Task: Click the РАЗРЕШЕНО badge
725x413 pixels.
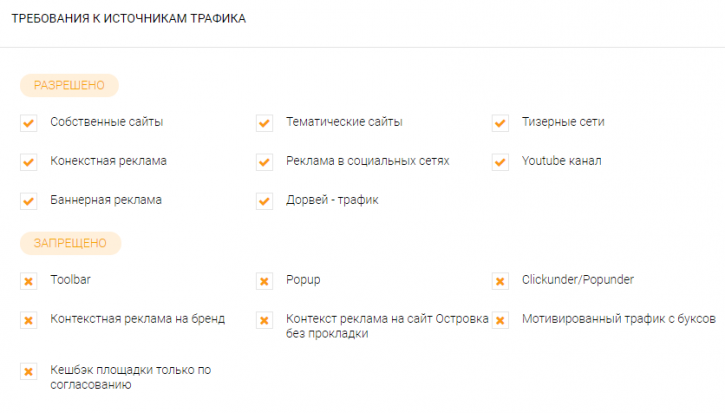Action: point(69,85)
